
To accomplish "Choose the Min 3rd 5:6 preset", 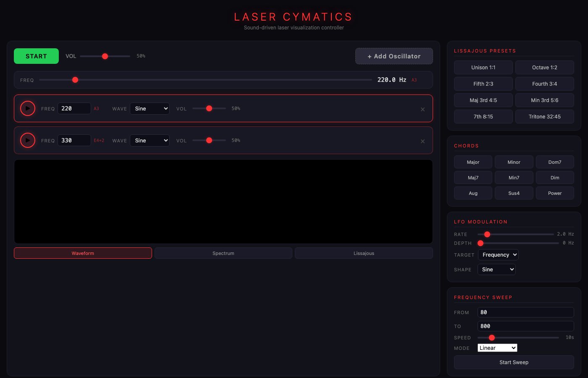I will 545,100.
